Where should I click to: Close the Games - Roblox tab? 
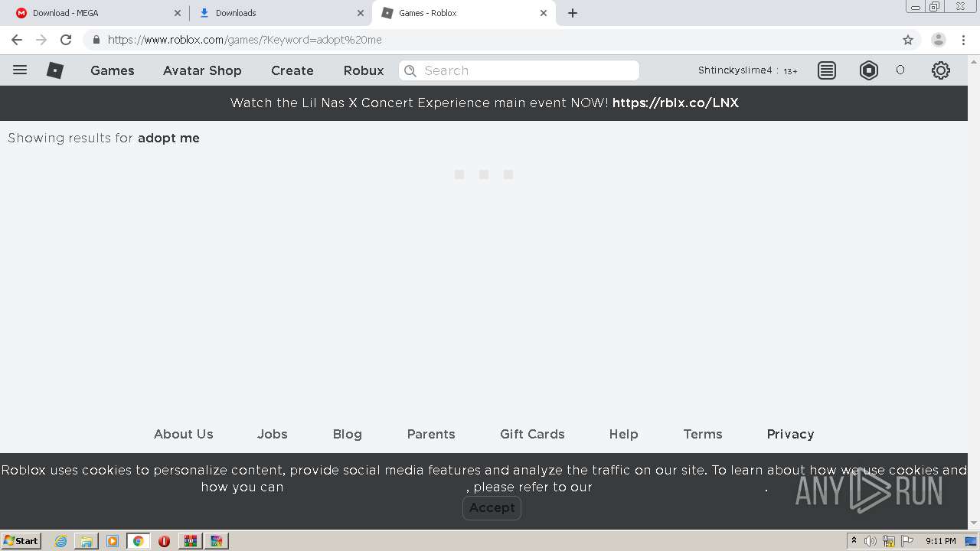544,13
